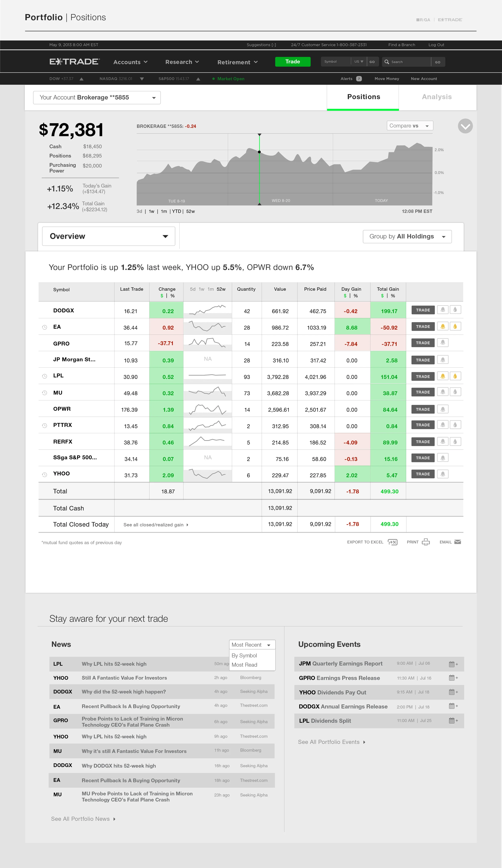
Task: Add LPL Dividends Split to calendar
Action: pyautogui.click(x=453, y=720)
